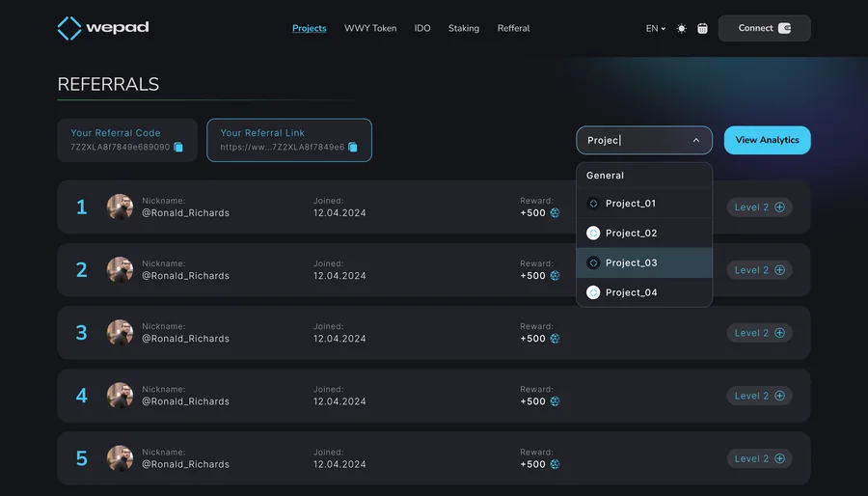Click the avatar in row 4
Viewport: 868px width, 496px height.
click(x=120, y=396)
